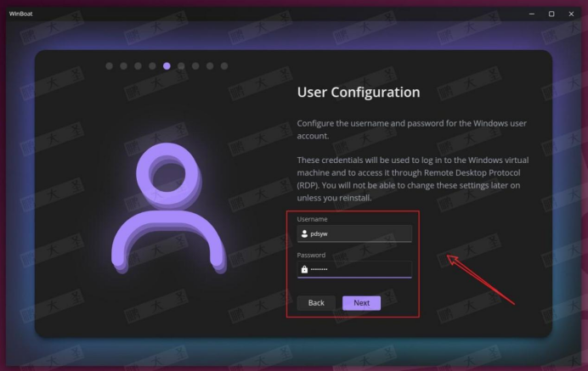
Task: Select the second step progress dot
Action: tap(123, 66)
